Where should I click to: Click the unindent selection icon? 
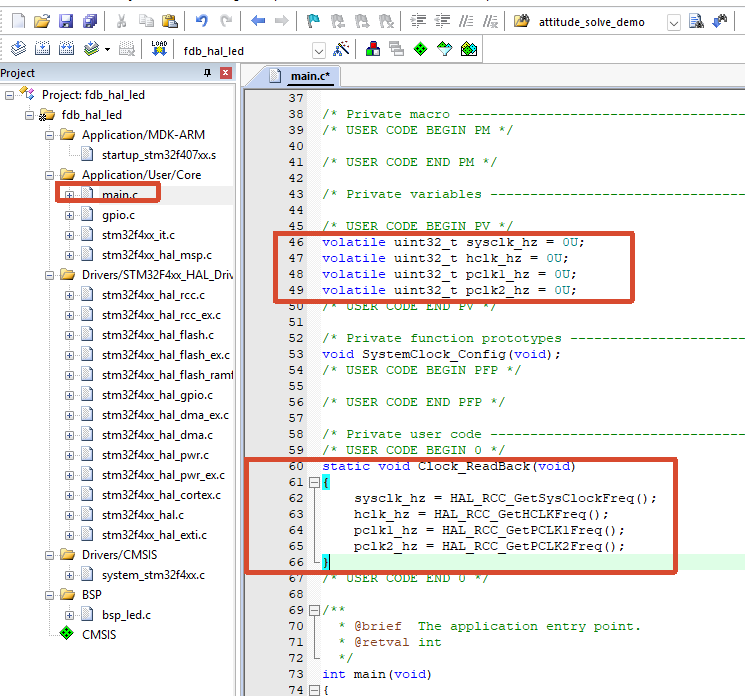[442, 21]
